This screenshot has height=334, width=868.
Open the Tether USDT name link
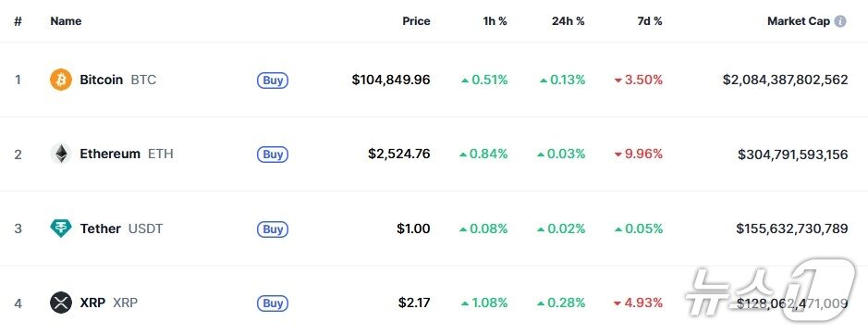[121, 229]
